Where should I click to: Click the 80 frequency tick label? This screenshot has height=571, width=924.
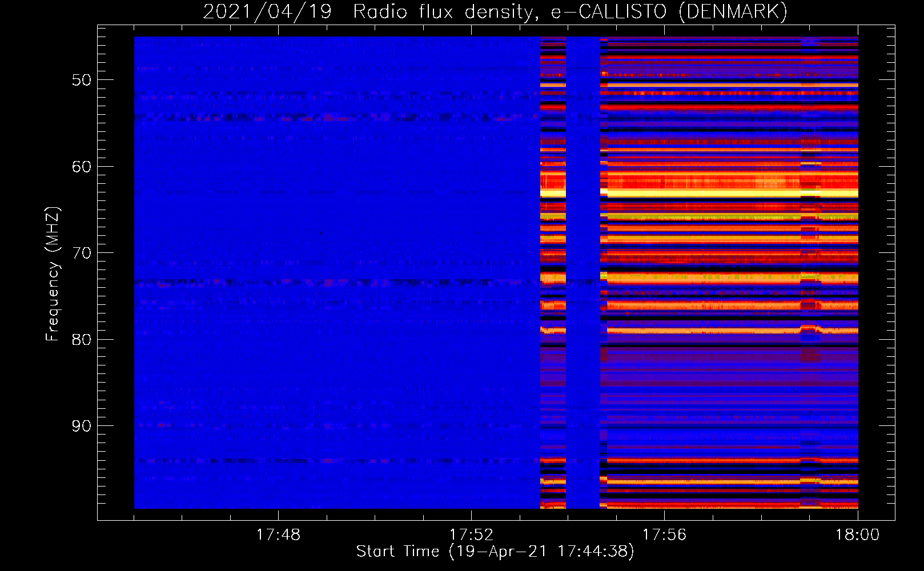click(82, 340)
